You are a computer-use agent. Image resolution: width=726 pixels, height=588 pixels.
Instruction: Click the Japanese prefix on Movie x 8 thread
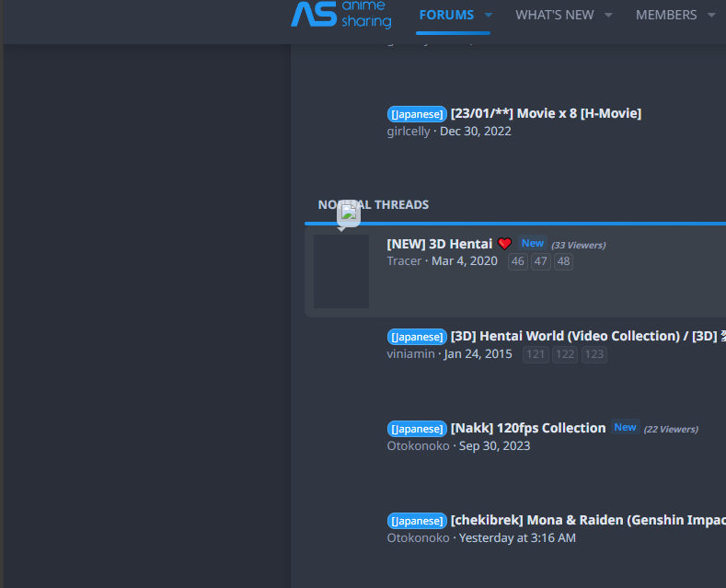pyautogui.click(x=417, y=114)
